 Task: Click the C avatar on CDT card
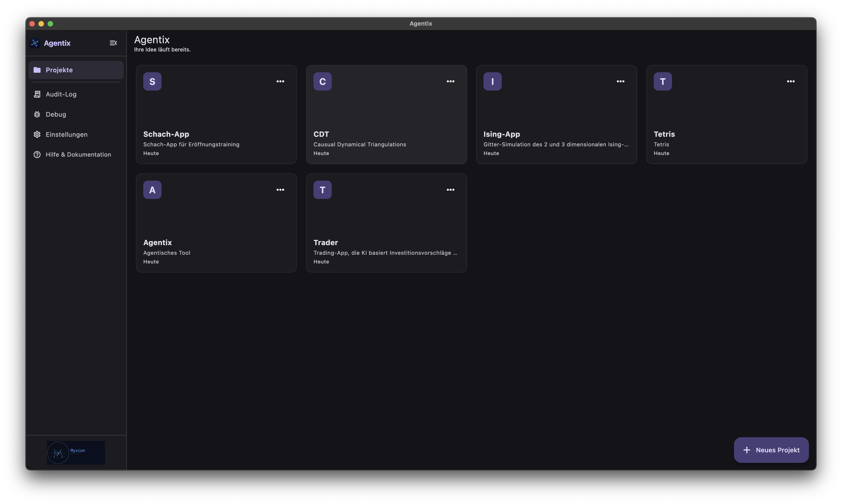point(322,81)
